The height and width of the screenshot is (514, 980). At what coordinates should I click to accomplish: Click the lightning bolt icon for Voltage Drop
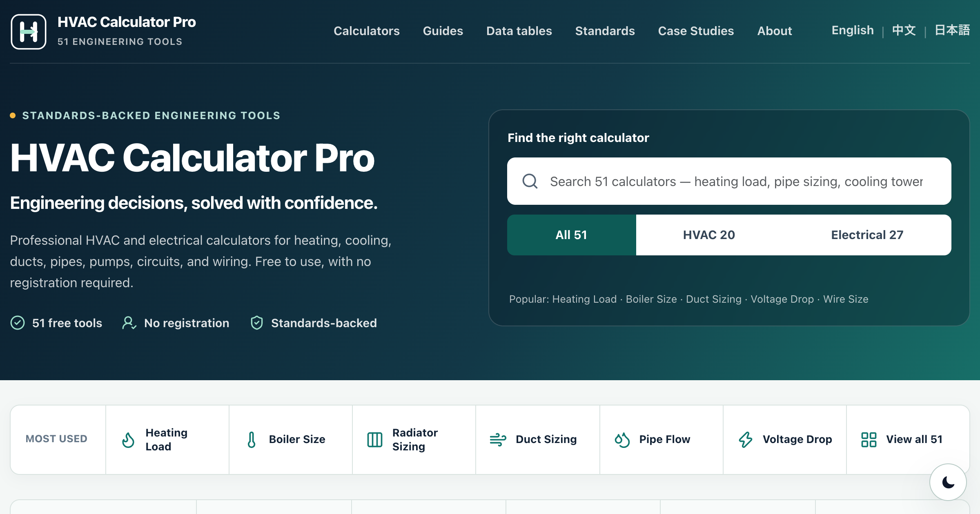[x=746, y=440]
